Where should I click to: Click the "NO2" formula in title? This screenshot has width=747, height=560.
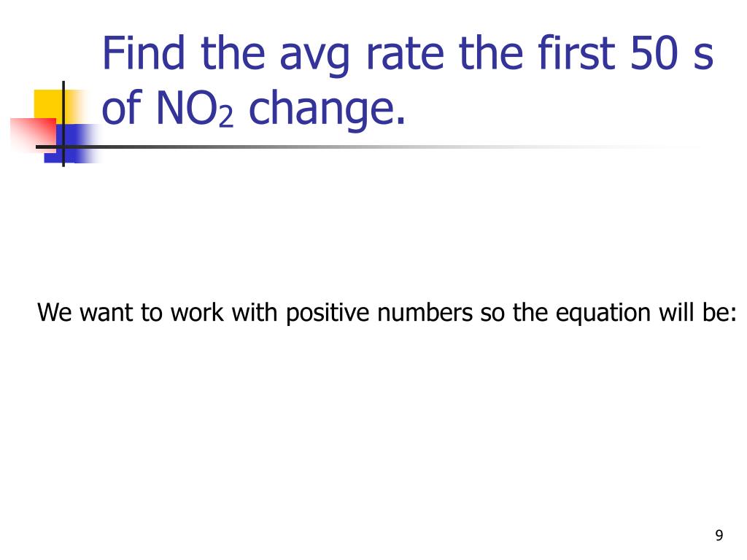pos(194,109)
